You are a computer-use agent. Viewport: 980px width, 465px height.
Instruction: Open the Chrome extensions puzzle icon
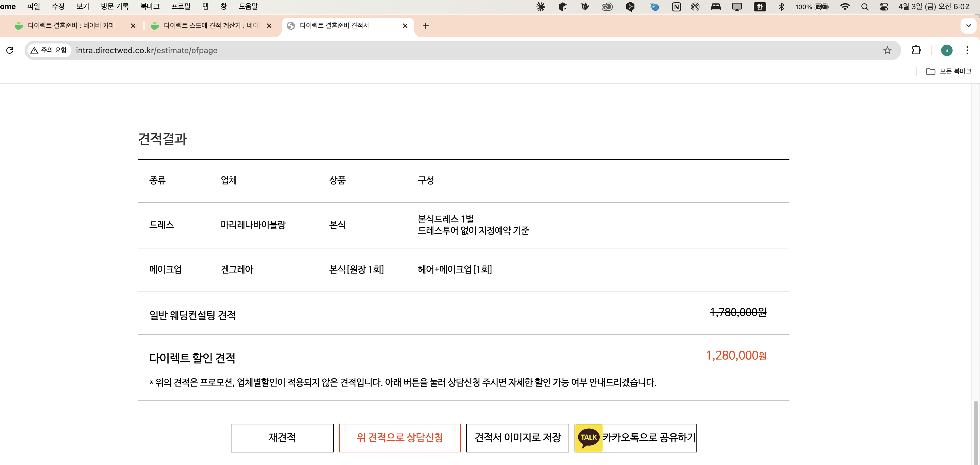pos(917,50)
